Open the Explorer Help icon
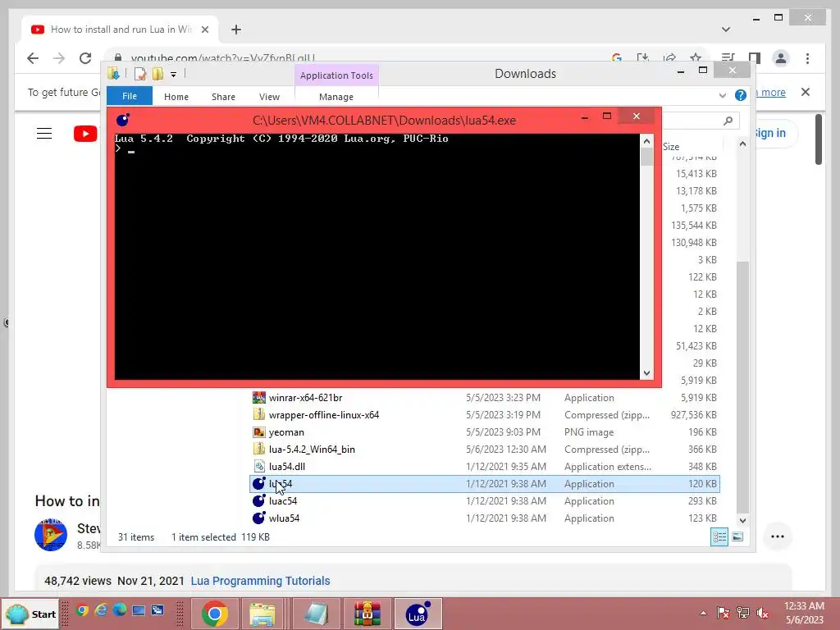Screen dimensions: 840x630 click(x=741, y=95)
